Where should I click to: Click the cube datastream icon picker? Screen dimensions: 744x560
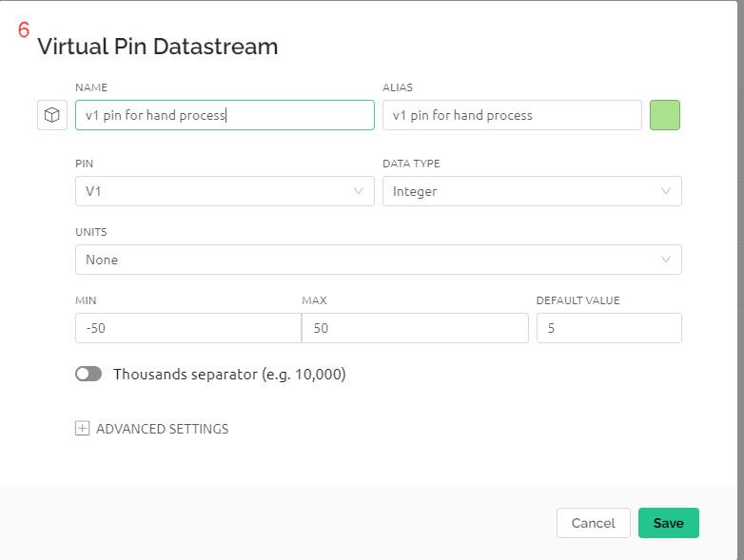[52, 115]
